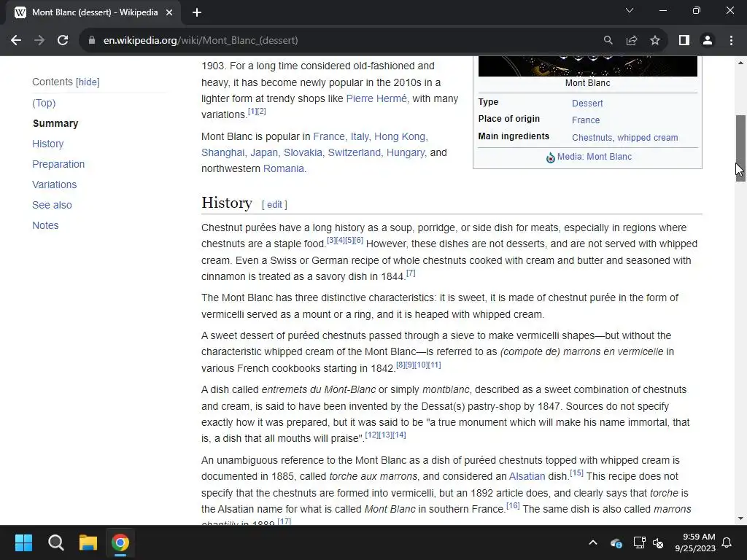Jump to (Top) in the contents
The height and width of the screenshot is (560, 747).
[x=44, y=103]
